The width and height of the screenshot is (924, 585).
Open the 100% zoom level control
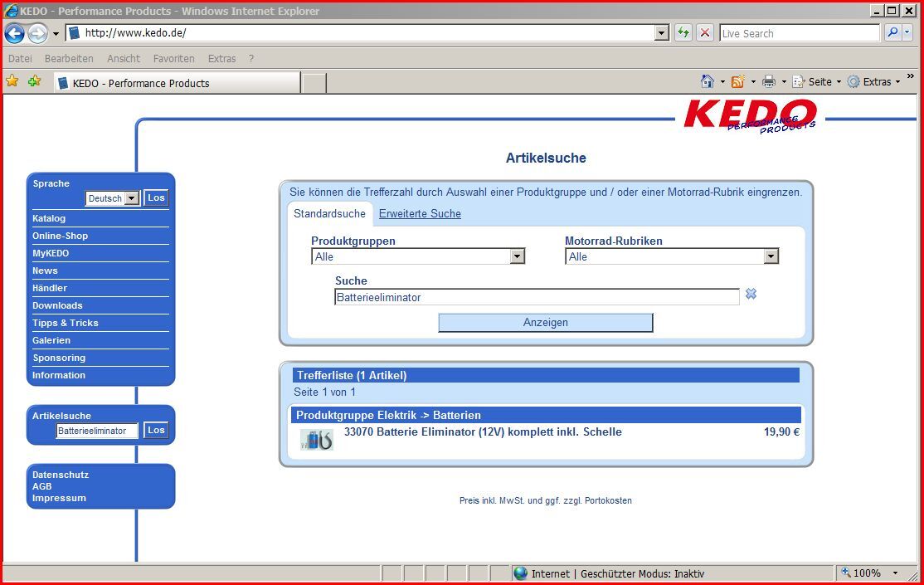[x=869, y=573]
